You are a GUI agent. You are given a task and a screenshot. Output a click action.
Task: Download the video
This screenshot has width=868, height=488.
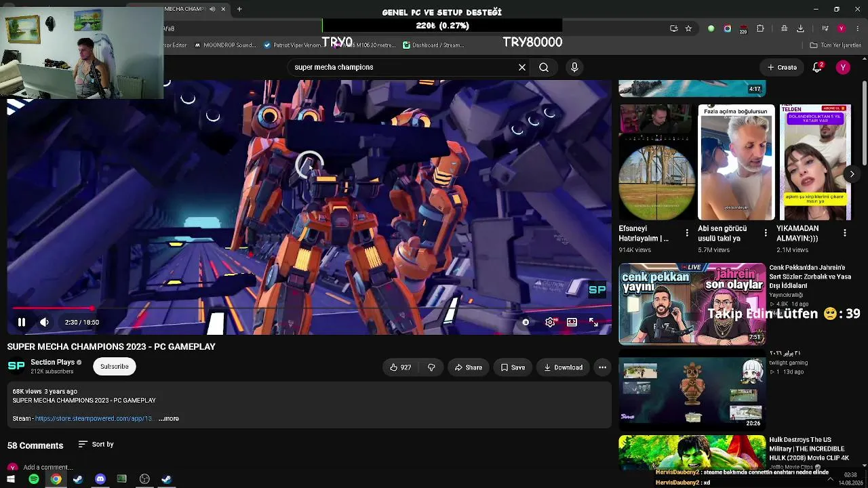pyautogui.click(x=563, y=367)
